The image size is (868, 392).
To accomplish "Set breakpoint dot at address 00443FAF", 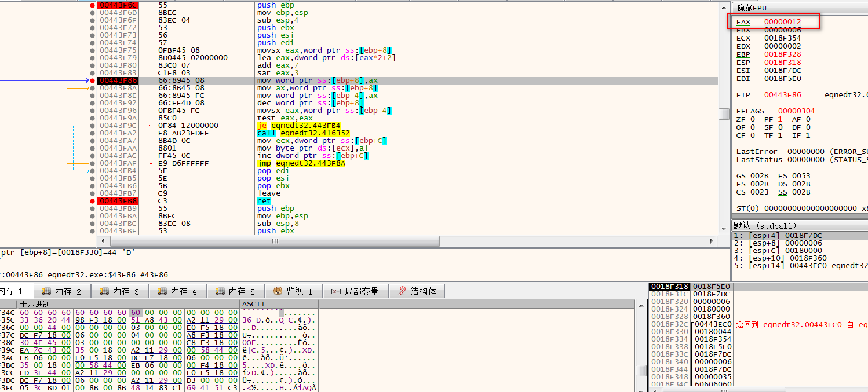I will [x=93, y=163].
